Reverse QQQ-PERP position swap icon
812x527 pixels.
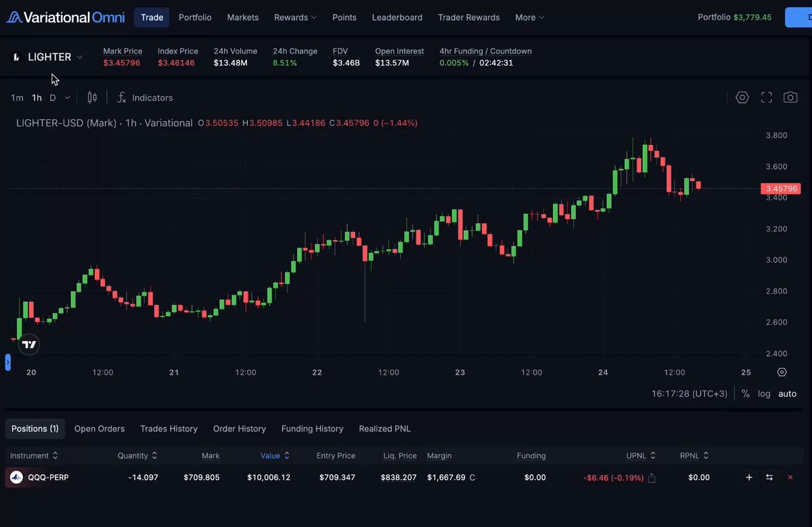coord(769,478)
